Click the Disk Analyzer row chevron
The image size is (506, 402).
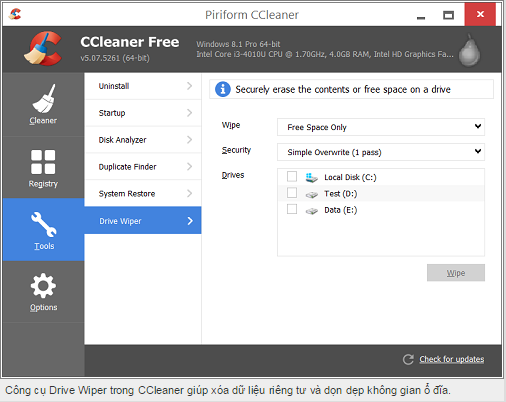(x=189, y=140)
